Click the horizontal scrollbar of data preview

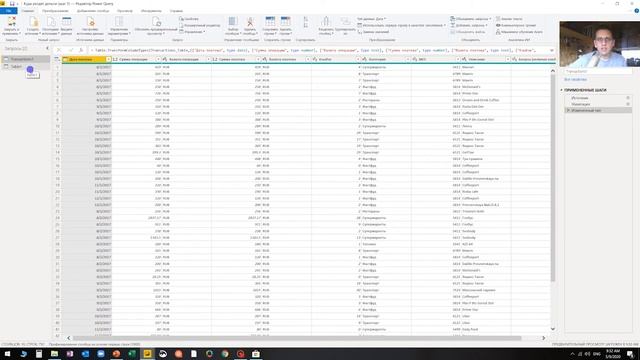297,338
